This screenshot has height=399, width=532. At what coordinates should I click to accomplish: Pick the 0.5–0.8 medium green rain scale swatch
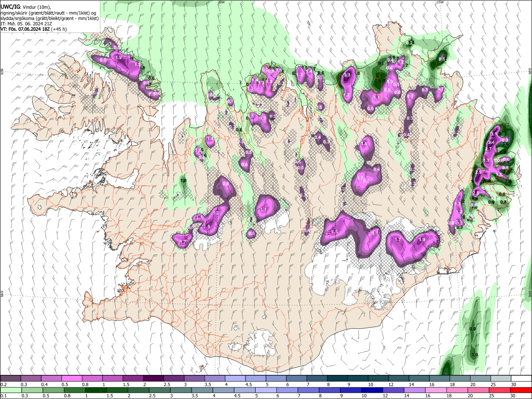tap(53, 390)
